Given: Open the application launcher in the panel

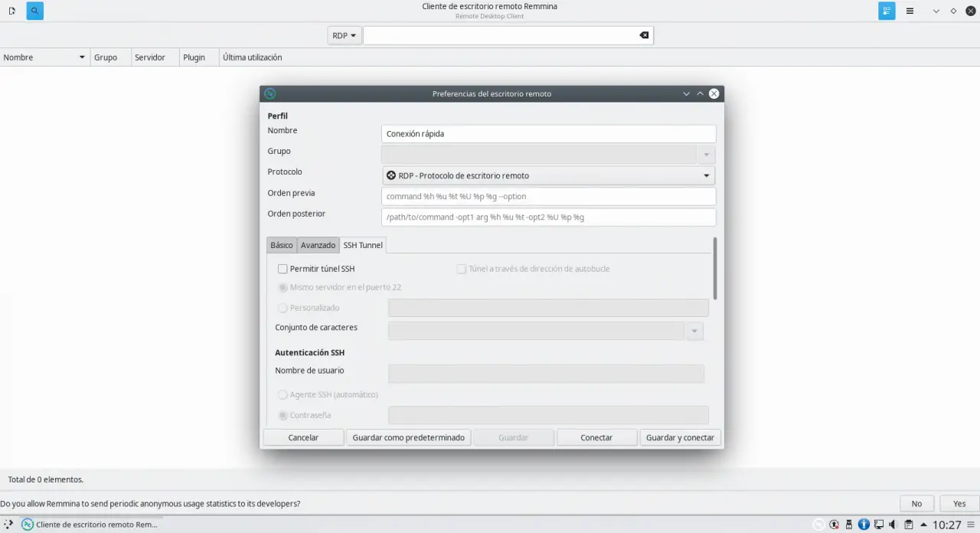Looking at the screenshot, I should tap(8, 525).
